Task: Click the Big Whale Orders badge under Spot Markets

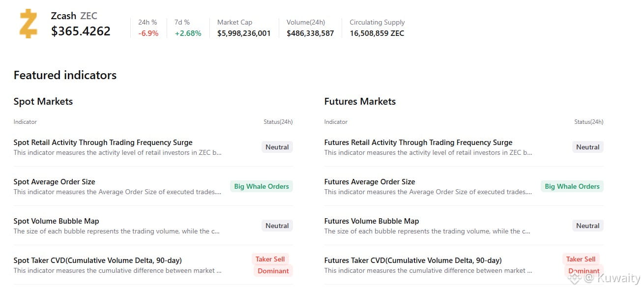Action: 261,186
